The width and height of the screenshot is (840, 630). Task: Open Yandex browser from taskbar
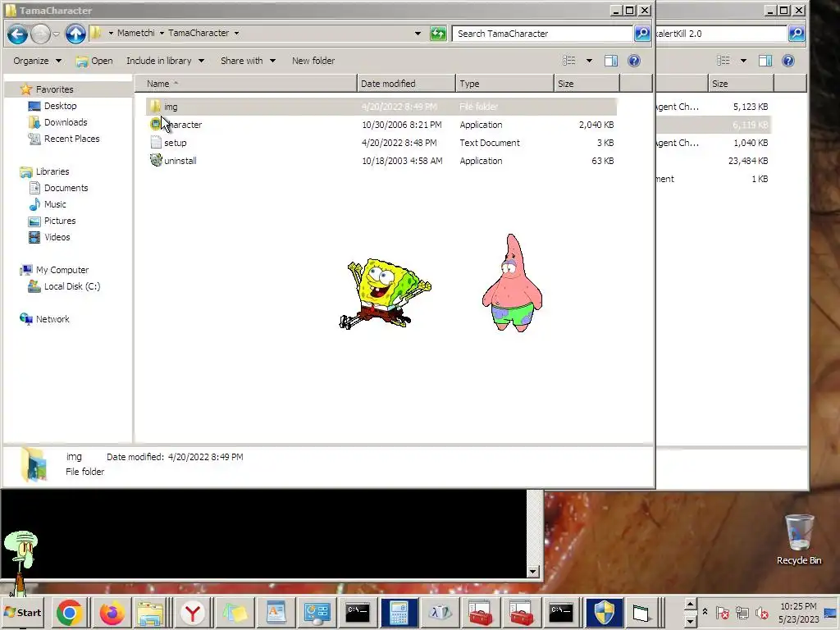(x=192, y=612)
